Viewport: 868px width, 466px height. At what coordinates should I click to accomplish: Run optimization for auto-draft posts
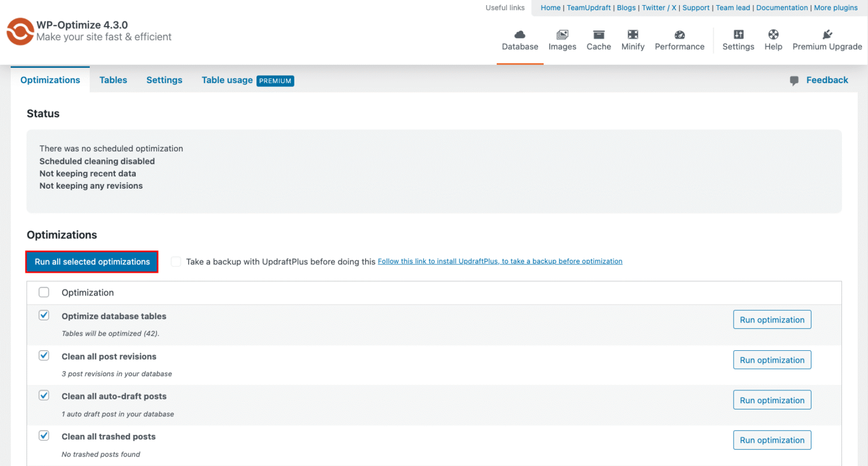pyautogui.click(x=772, y=399)
